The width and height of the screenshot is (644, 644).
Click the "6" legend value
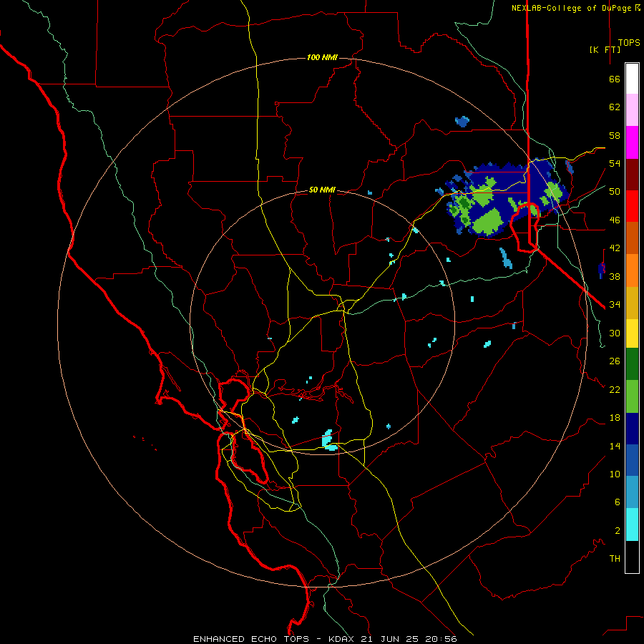pos(618,502)
